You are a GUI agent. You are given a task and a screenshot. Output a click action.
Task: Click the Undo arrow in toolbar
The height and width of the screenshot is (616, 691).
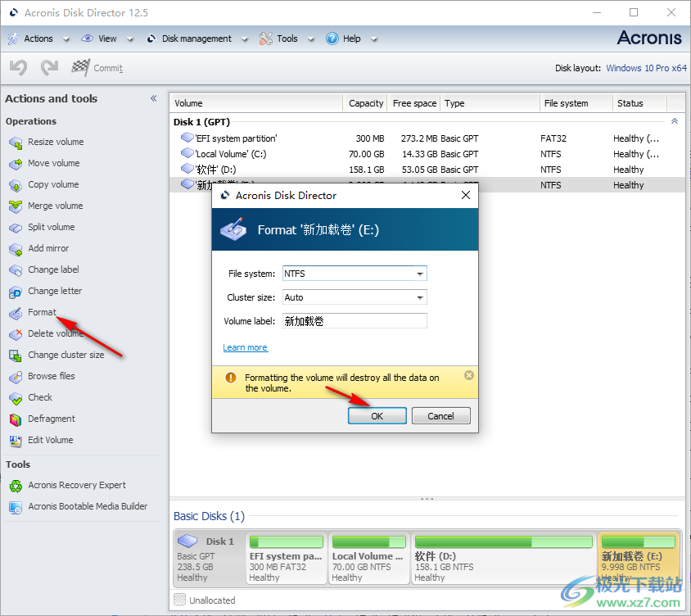[19, 68]
